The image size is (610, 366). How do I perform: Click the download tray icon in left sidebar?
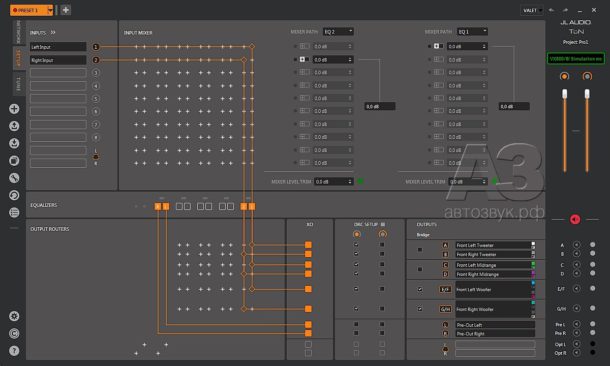(x=14, y=143)
